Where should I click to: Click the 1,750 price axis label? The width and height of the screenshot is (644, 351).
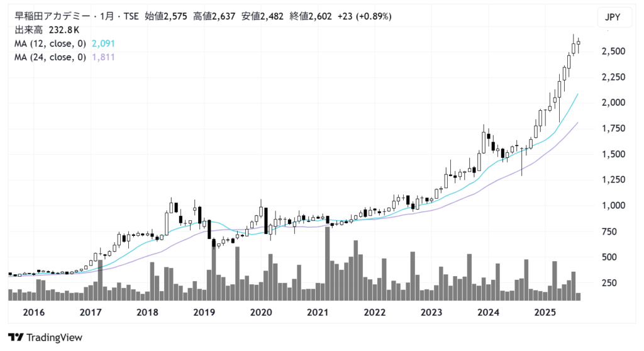point(614,129)
